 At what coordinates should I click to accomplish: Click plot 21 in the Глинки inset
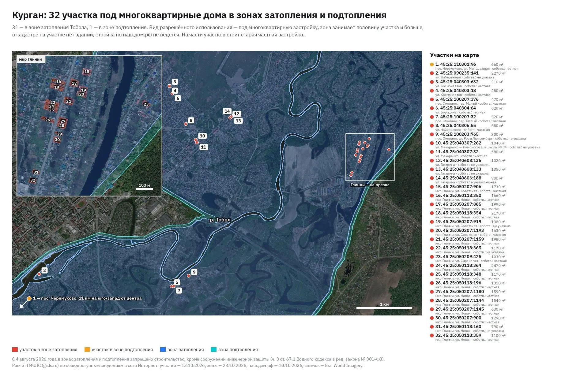69,101
